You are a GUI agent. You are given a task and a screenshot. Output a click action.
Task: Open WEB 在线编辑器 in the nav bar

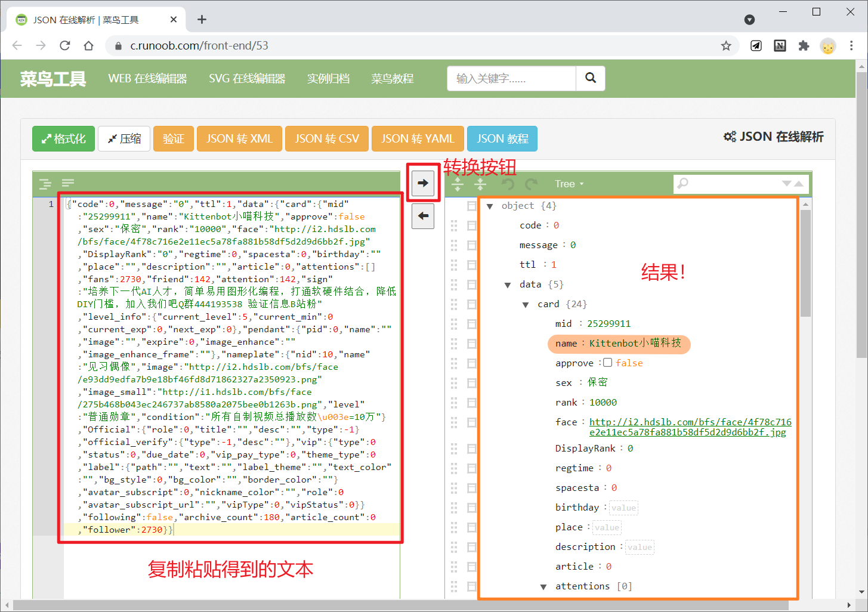[x=147, y=79]
